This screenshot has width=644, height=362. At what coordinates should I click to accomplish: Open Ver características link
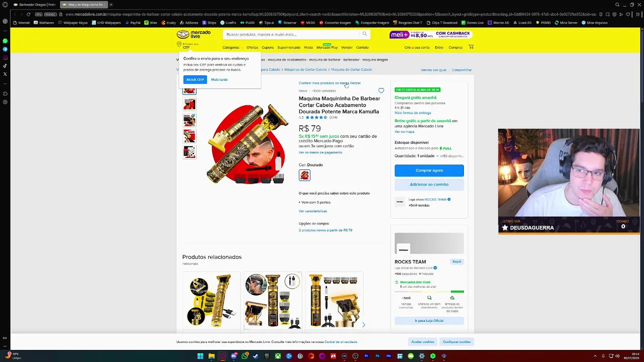[x=313, y=211]
